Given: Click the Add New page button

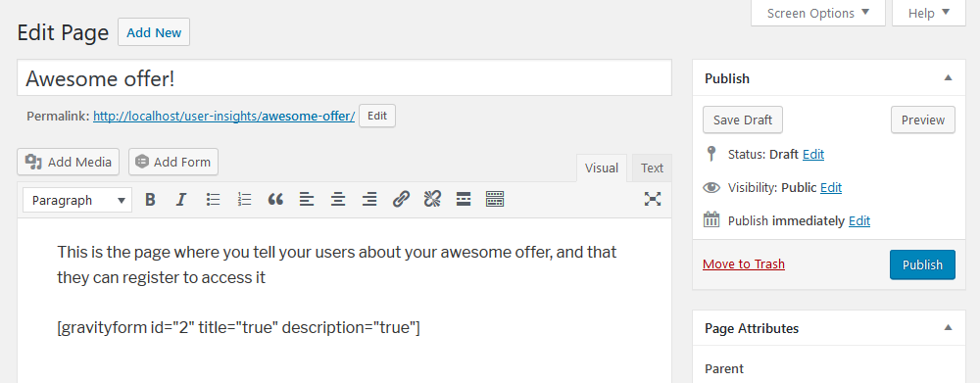Looking at the screenshot, I should pyautogui.click(x=154, y=32).
